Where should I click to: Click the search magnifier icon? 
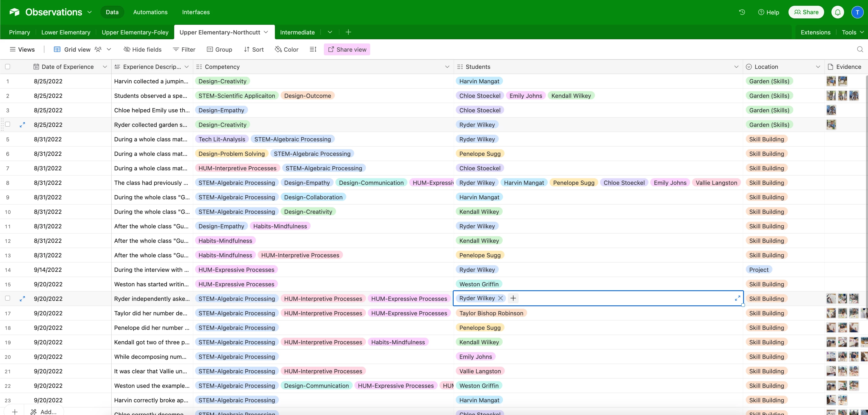[860, 50]
